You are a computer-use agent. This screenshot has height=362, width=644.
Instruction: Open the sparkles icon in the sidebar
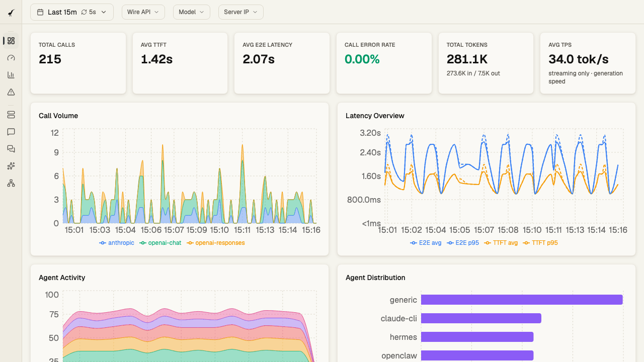(x=11, y=166)
